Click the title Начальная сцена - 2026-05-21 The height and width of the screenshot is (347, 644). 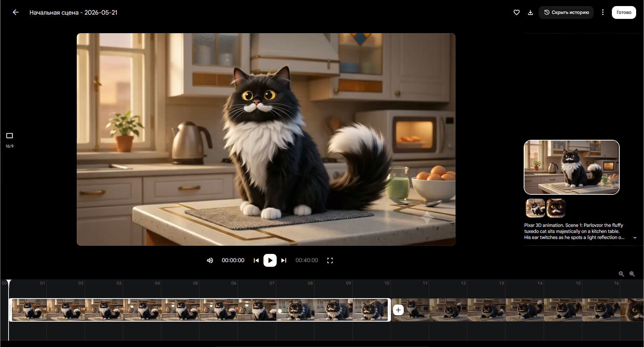click(x=74, y=12)
